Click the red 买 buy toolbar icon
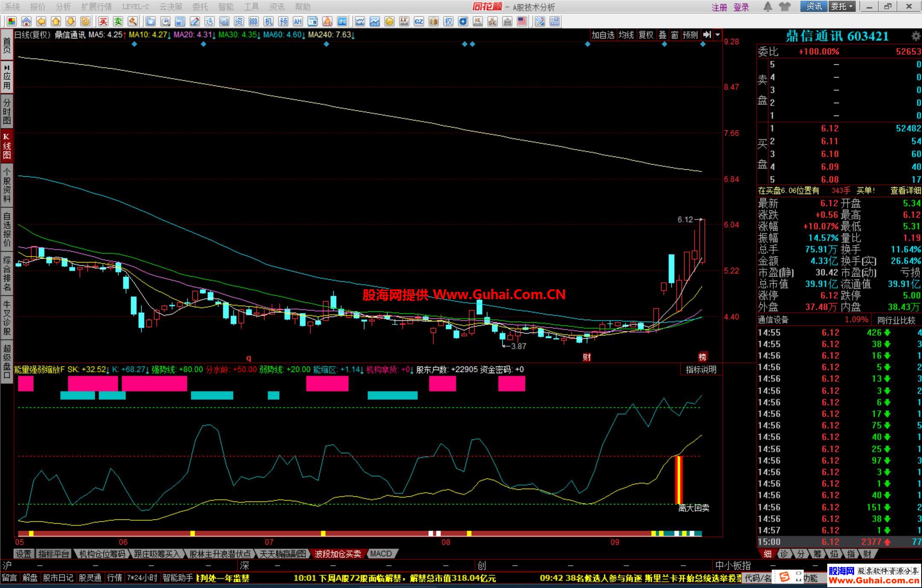 103,21
